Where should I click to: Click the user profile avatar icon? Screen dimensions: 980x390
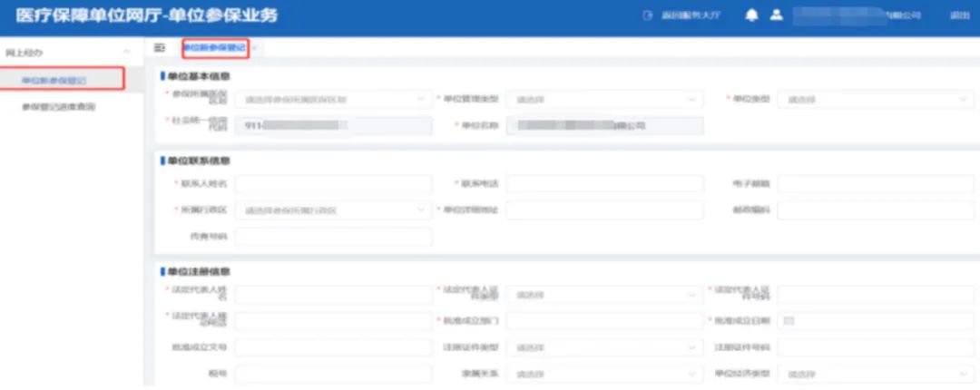coord(776,15)
